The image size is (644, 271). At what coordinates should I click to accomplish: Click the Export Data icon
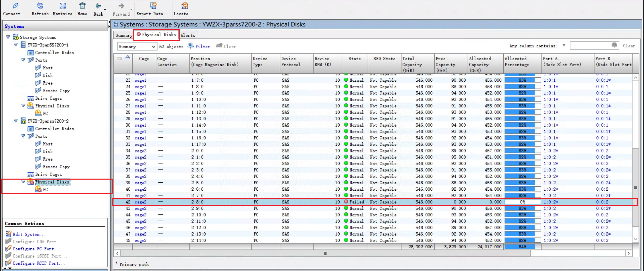[x=153, y=6]
